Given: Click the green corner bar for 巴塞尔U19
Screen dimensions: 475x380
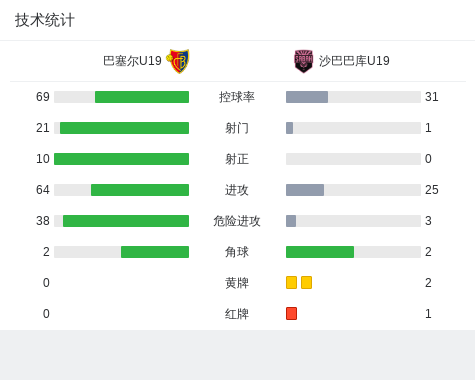Looking at the screenshot, I should [x=155, y=252].
